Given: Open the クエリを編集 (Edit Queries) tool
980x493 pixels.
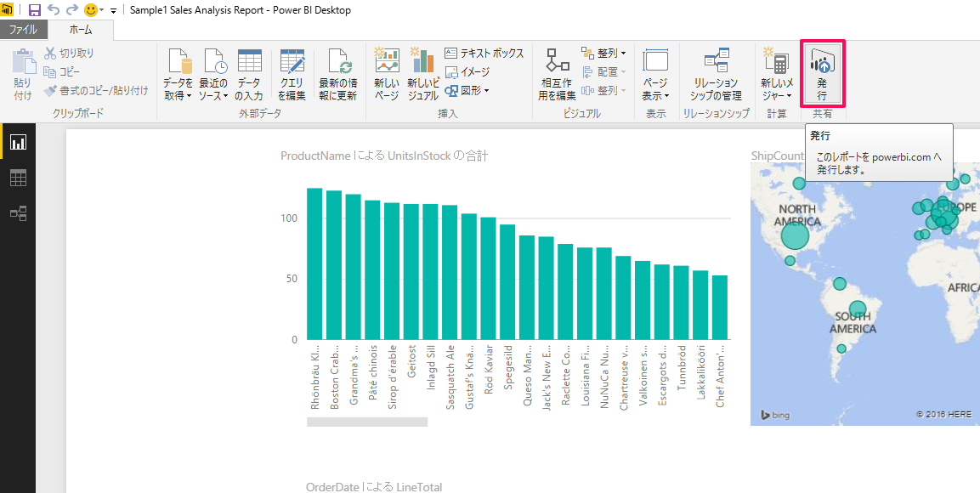Looking at the screenshot, I should point(292,73).
